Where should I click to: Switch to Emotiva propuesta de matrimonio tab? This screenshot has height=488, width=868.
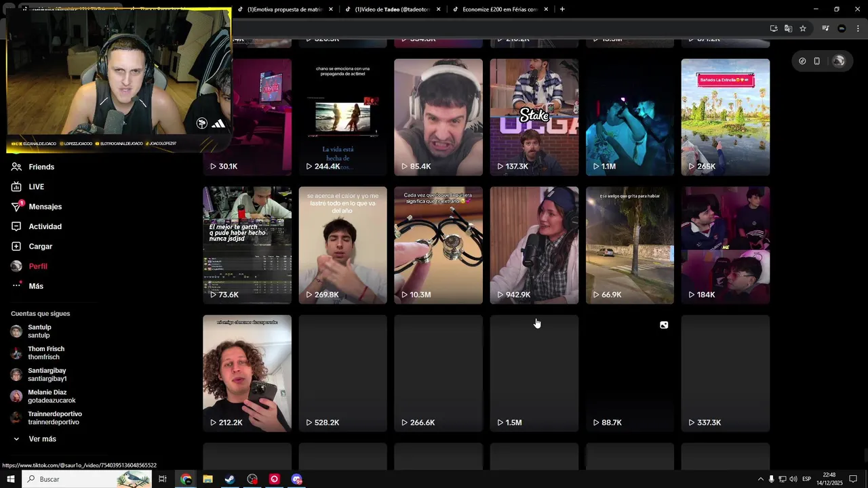(285, 9)
